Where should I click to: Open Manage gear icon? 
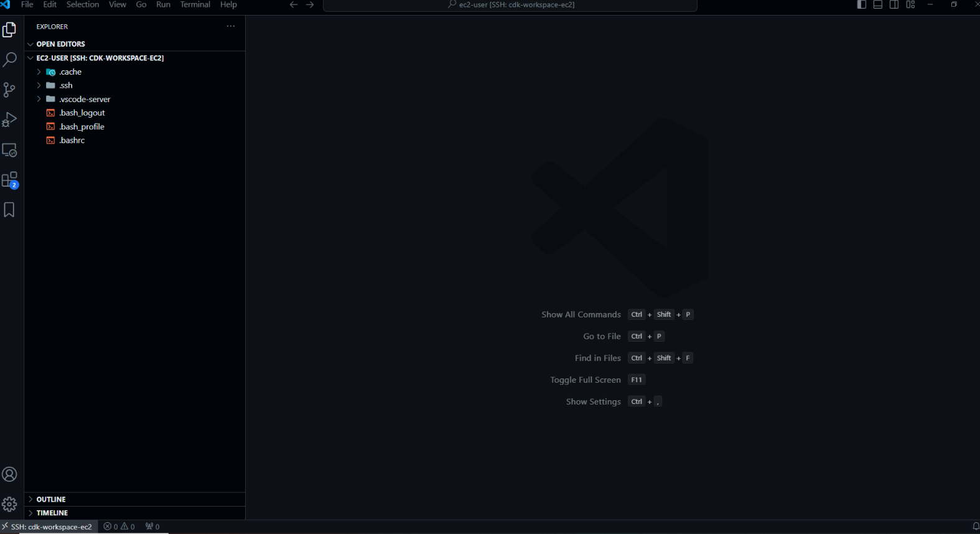(x=9, y=504)
